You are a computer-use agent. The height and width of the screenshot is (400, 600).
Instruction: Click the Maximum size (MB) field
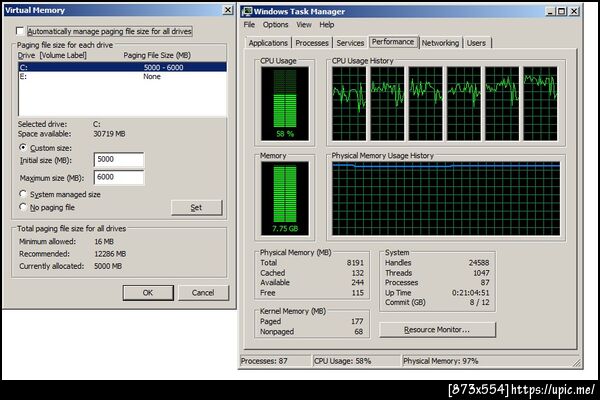tap(119, 177)
